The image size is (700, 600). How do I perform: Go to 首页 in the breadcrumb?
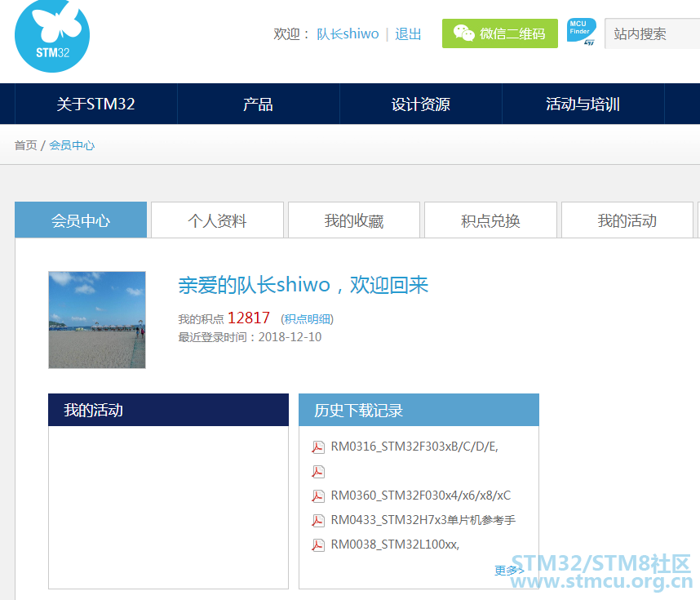tap(25, 145)
